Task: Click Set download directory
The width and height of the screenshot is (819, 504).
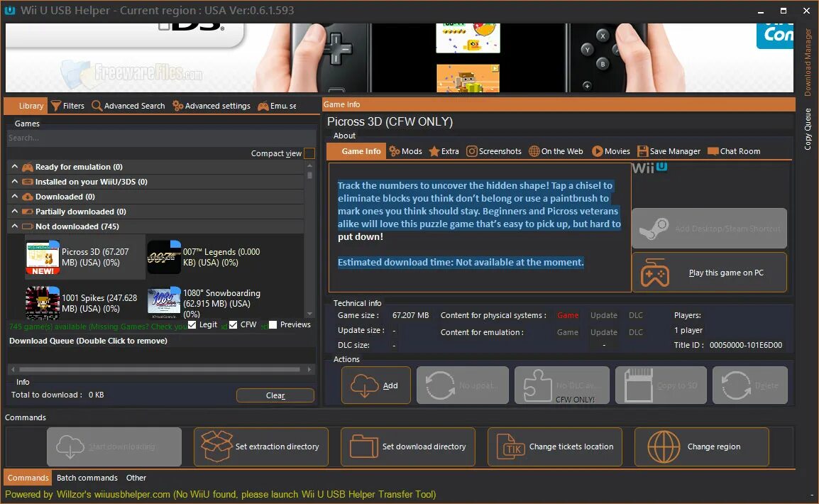Action: (408, 447)
